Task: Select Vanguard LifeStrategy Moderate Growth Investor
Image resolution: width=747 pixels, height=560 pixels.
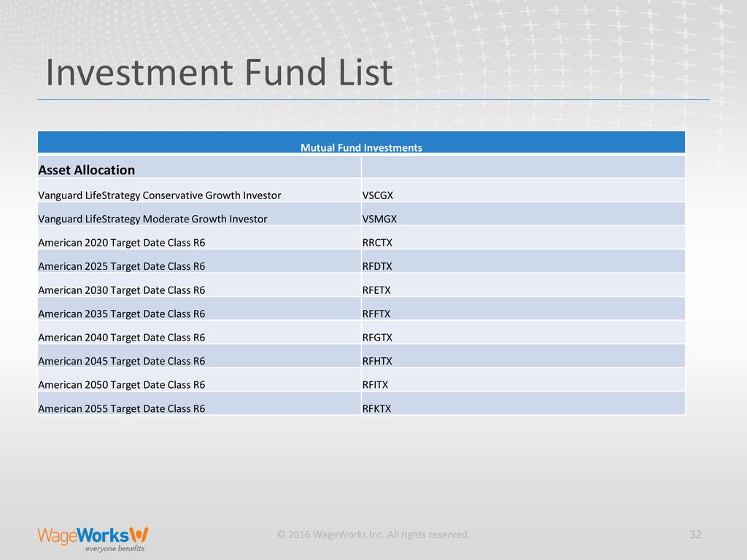Action: pyautogui.click(x=152, y=219)
